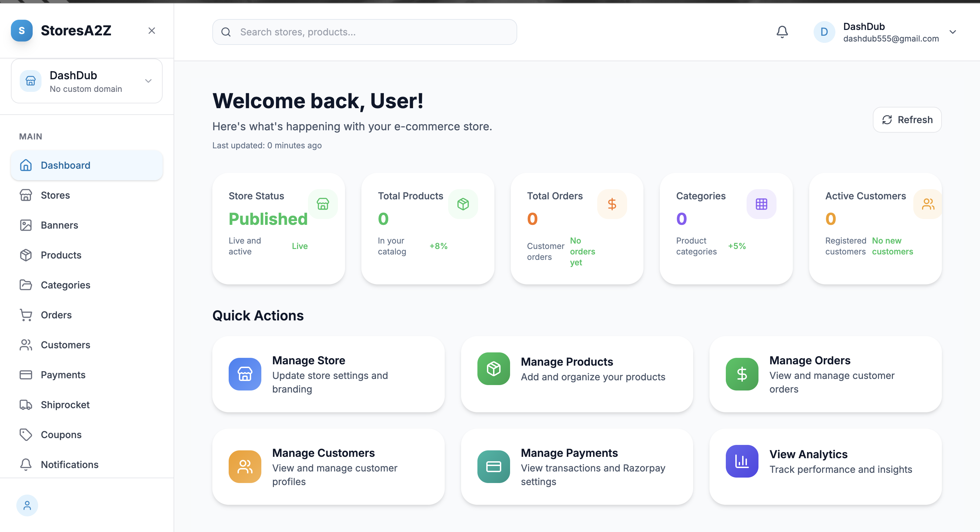Select the Dashboard icon in sidebar

(26, 165)
